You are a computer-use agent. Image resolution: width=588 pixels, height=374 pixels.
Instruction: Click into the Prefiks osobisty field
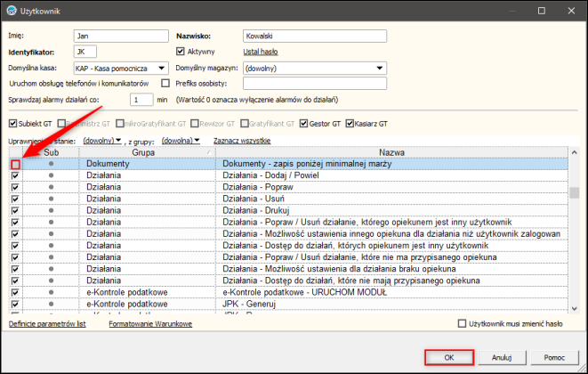coord(315,84)
